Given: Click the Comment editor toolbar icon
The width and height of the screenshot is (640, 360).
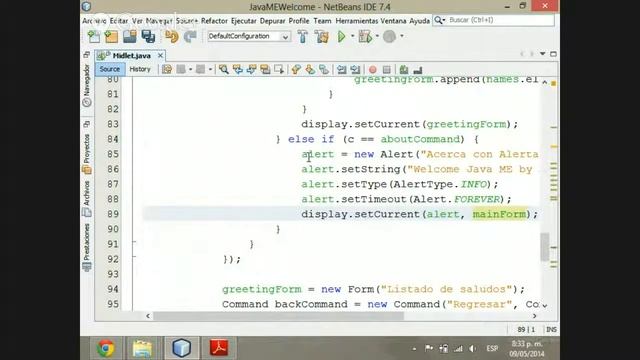Looking at the screenshot, I should (x=404, y=70).
